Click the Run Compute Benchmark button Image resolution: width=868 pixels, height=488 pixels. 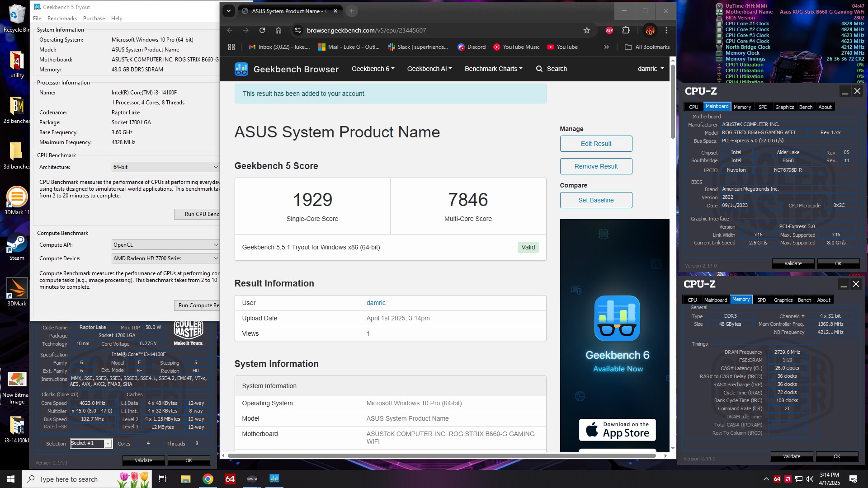197,305
